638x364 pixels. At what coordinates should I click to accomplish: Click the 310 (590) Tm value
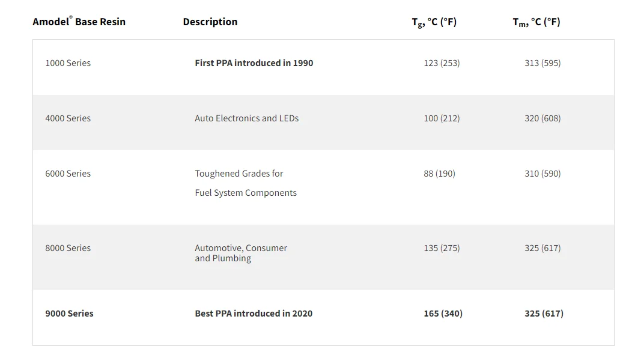(542, 174)
